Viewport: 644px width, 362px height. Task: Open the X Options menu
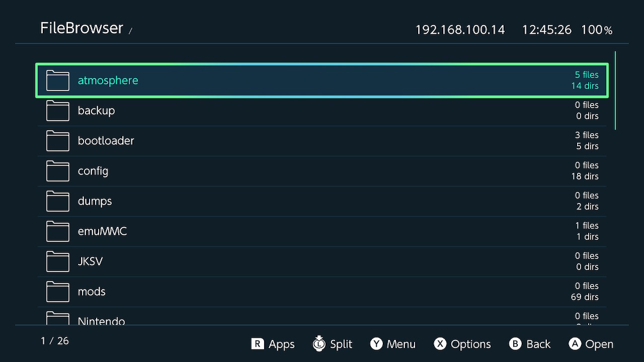tap(462, 344)
